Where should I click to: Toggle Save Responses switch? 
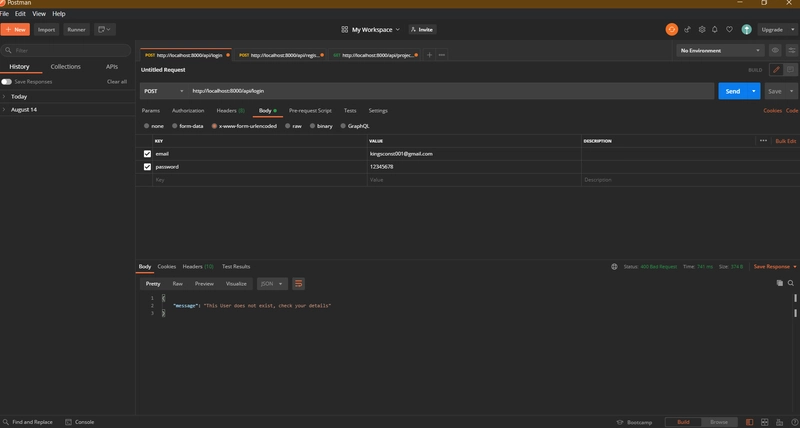(x=6, y=82)
